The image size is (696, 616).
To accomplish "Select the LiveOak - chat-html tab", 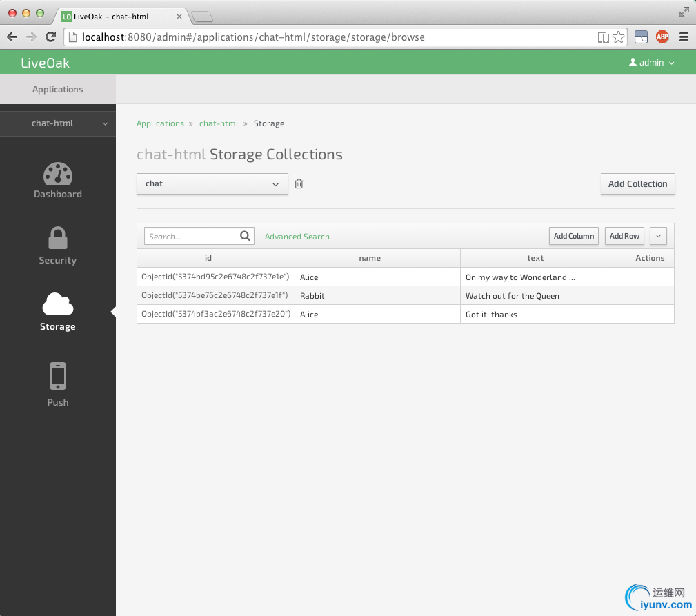I will [122, 17].
